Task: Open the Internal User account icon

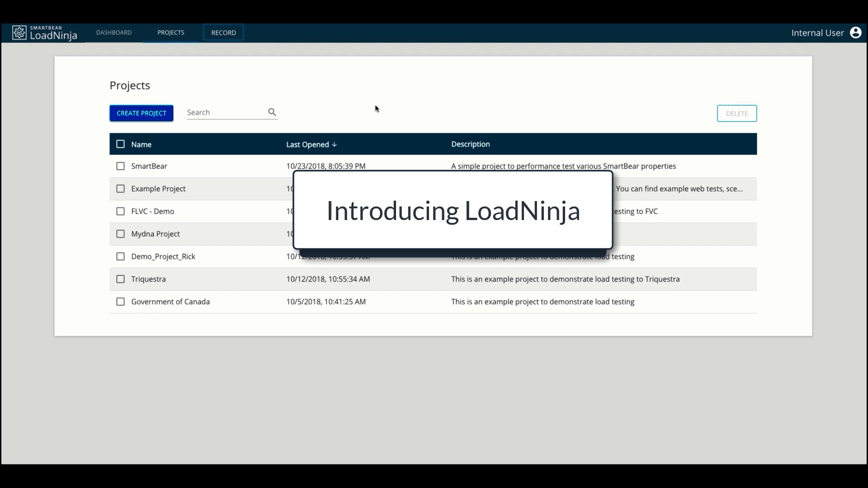Action: click(x=855, y=33)
